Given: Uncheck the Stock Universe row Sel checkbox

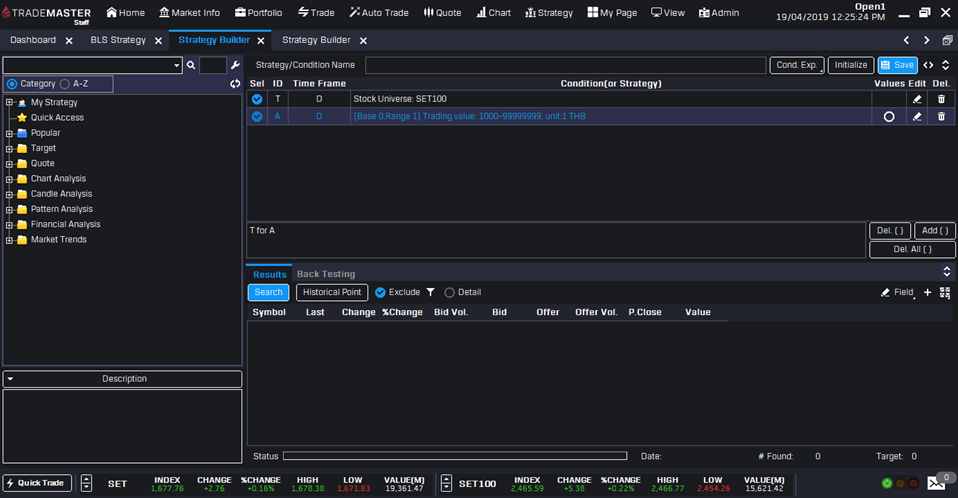Looking at the screenshot, I should pos(257,99).
